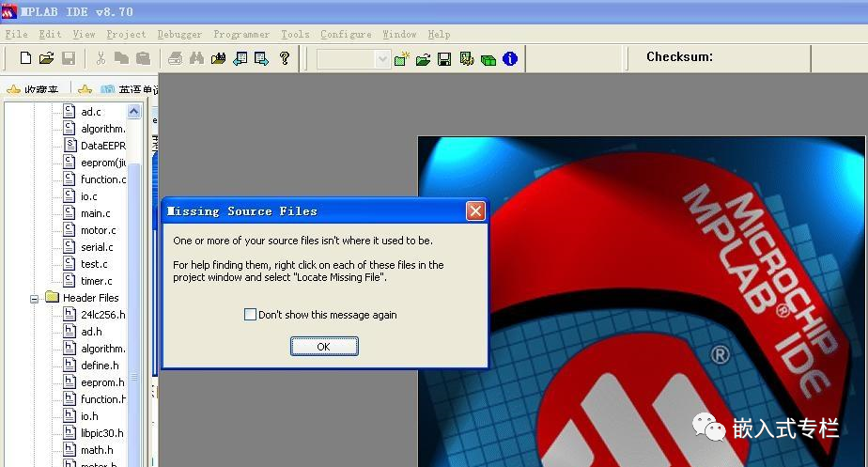
Task: Collapse the Header Files folder
Action: 35,298
